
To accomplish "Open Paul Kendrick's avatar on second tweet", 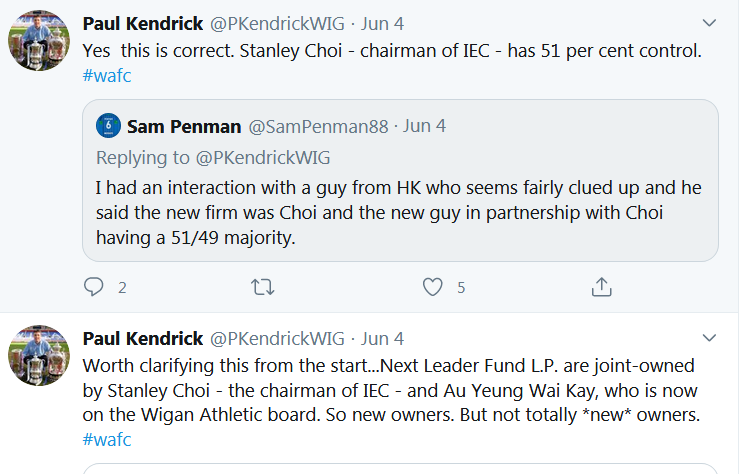I will (x=39, y=355).
